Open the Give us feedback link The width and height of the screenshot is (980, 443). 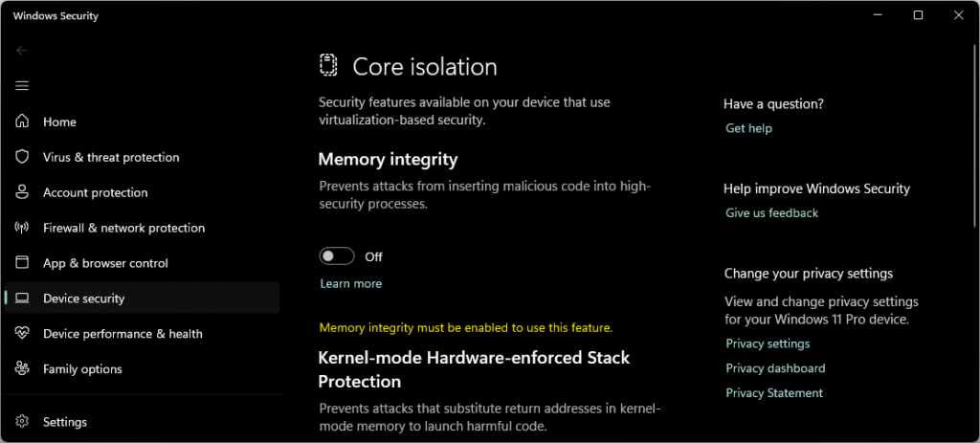click(x=772, y=213)
